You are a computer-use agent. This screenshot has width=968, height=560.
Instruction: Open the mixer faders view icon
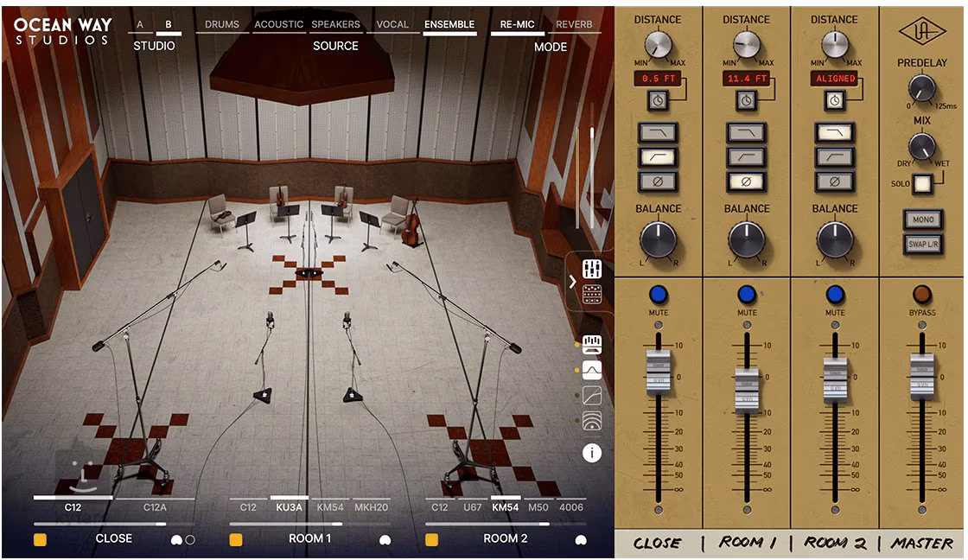pyautogui.click(x=592, y=268)
